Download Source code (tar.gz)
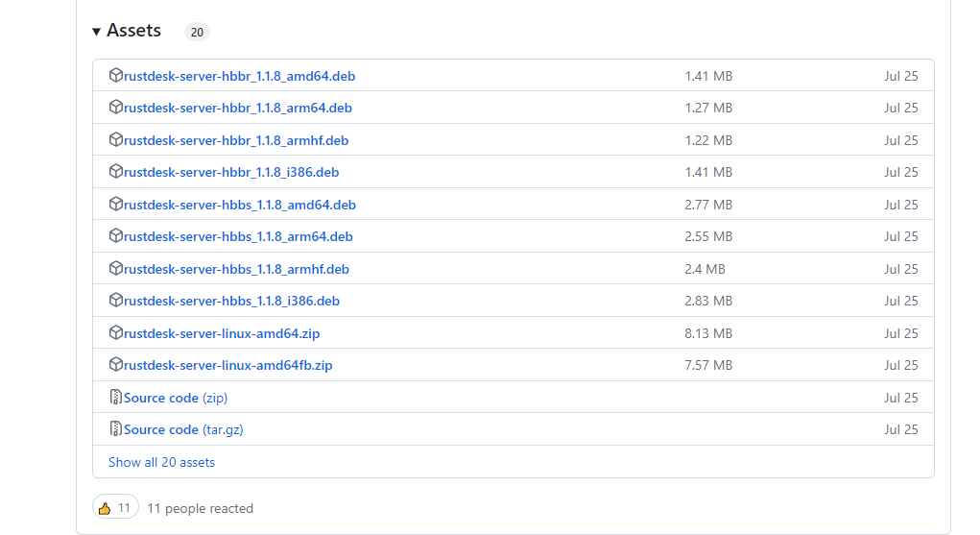 (183, 430)
